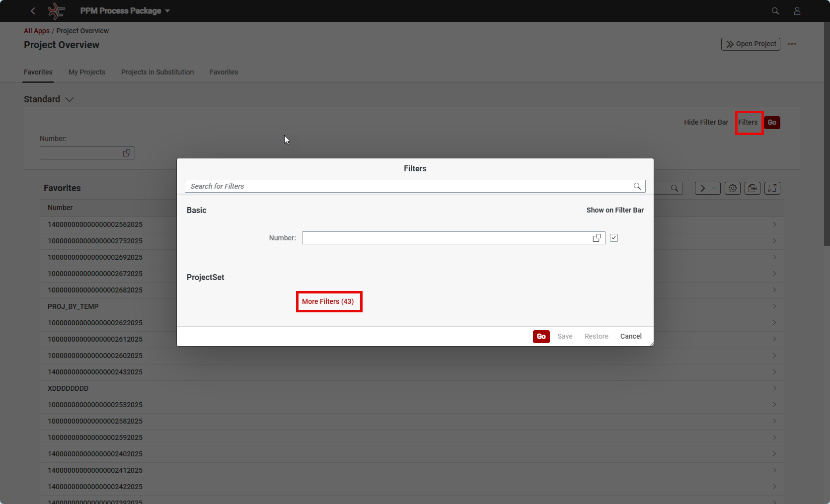
Task: Open value help for dialog Number field
Action: (x=597, y=238)
